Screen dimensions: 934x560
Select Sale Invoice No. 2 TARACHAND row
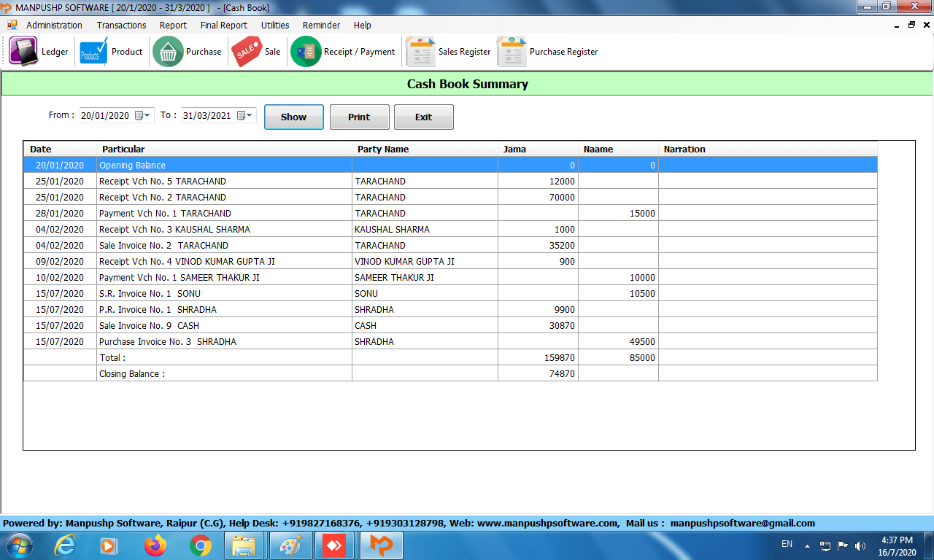450,245
